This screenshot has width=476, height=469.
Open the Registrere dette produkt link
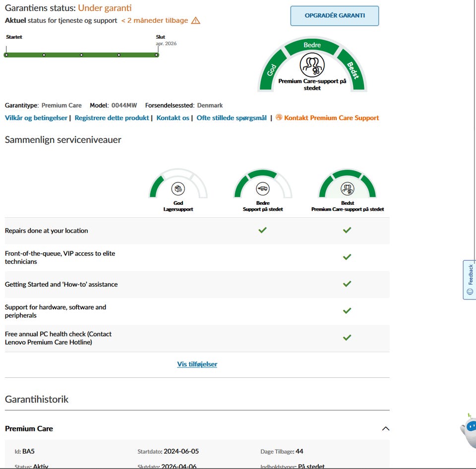(x=112, y=118)
